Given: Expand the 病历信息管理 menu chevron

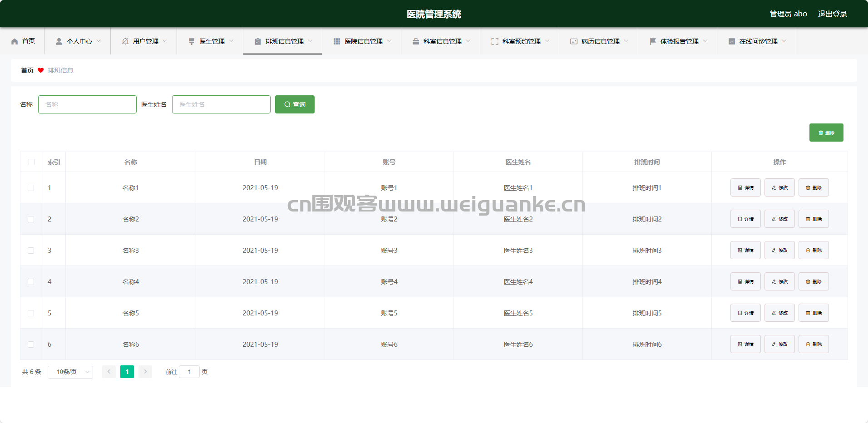Looking at the screenshot, I should point(626,41).
